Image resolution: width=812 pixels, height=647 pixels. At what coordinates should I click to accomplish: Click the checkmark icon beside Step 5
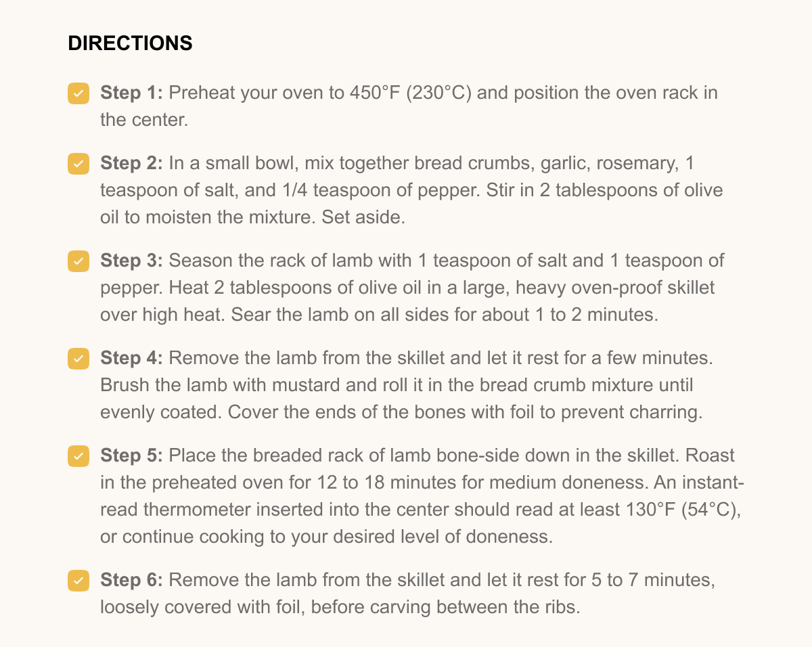coord(78,456)
